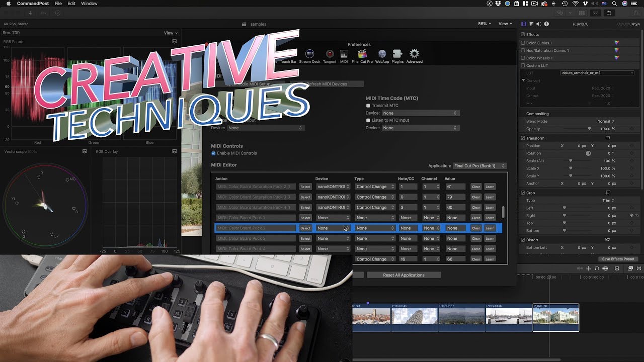
Task: Open the Window menu in menu bar
Action: pos(89,4)
